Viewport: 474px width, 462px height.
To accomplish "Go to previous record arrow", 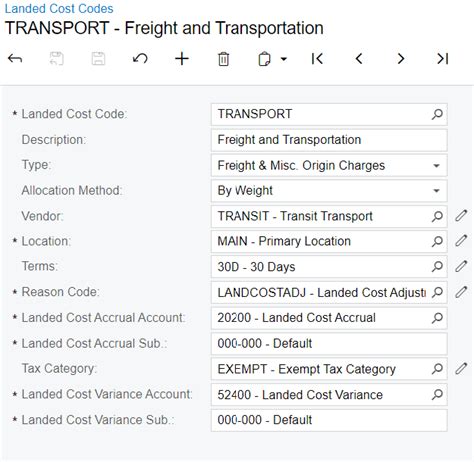I will (x=359, y=59).
